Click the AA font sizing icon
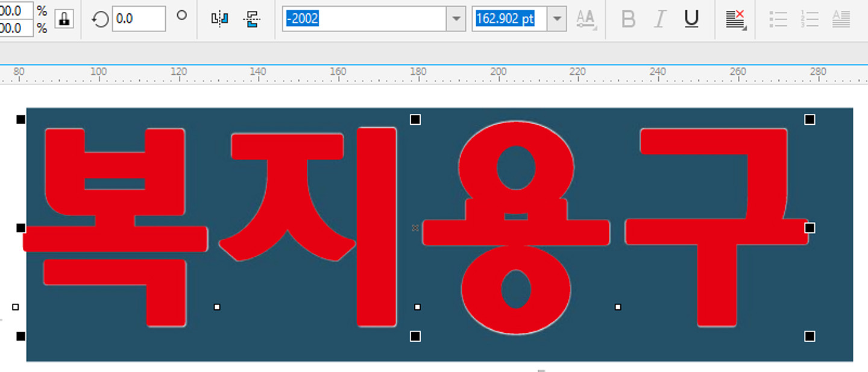Image resolution: width=868 pixels, height=372 pixels. (x=586, y=19)
